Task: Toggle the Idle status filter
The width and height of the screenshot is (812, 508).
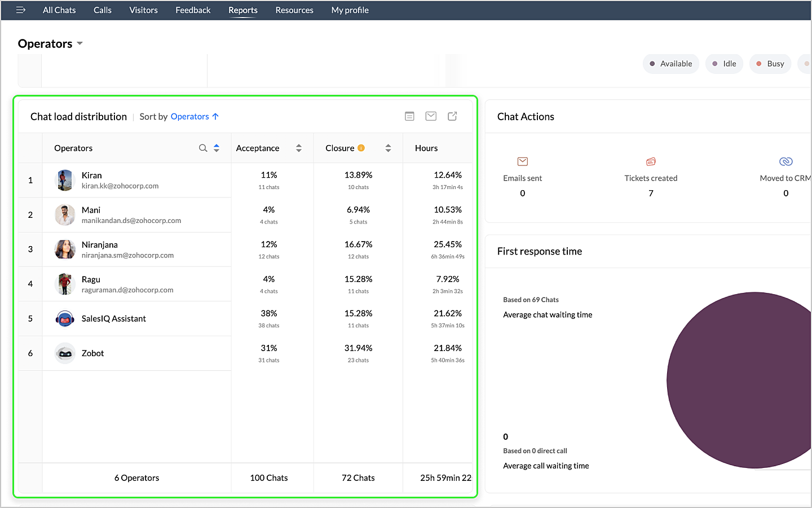Action: 724,64
